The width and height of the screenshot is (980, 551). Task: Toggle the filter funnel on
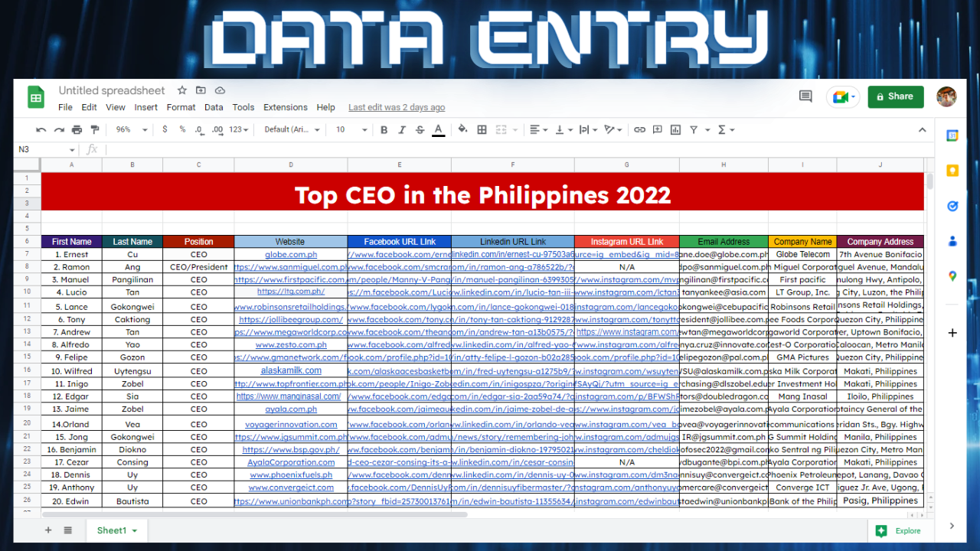point(694,130)
